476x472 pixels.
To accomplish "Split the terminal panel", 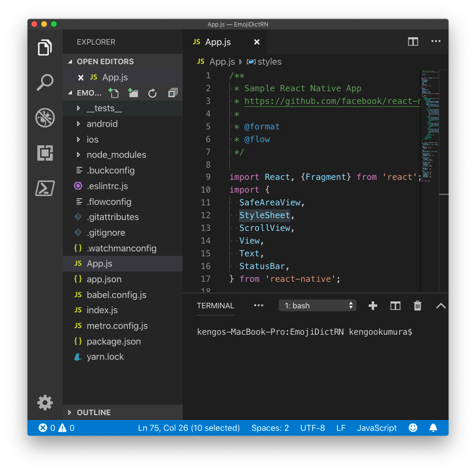I will 395,305.
